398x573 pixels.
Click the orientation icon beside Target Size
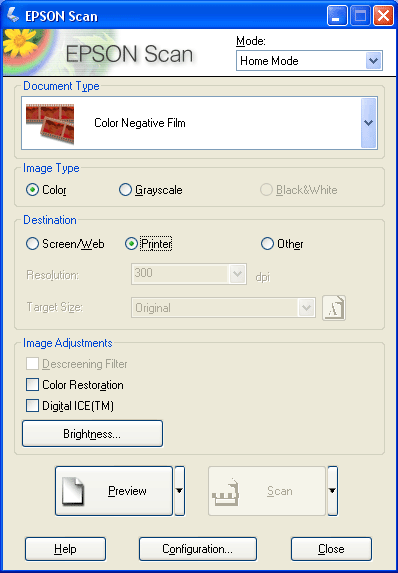click(x=334, y=308)
